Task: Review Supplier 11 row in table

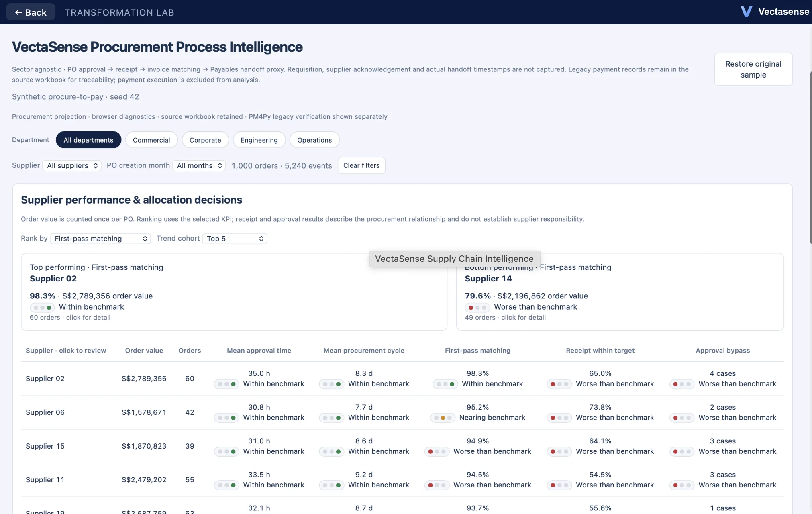Action: coord(402,480)
